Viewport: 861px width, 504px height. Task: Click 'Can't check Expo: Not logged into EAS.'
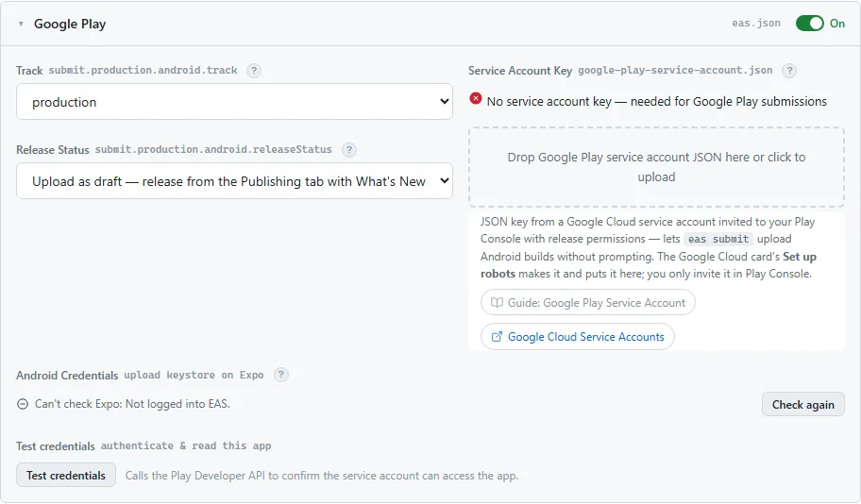click(132, 404)
